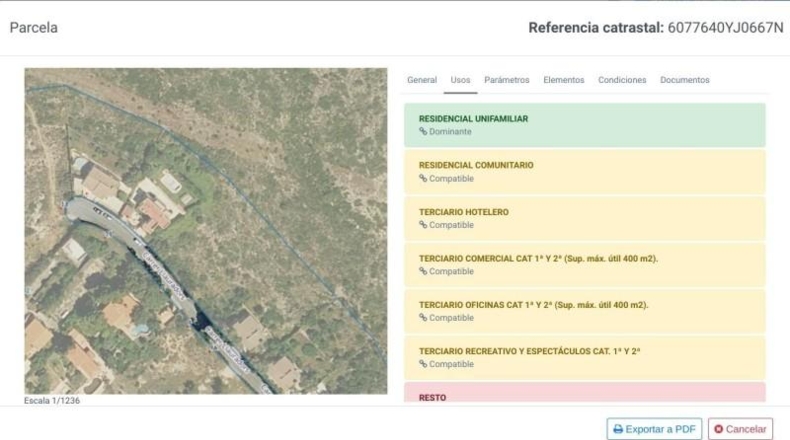Click link icon under Terciario Recreativo

click(423, 364)
